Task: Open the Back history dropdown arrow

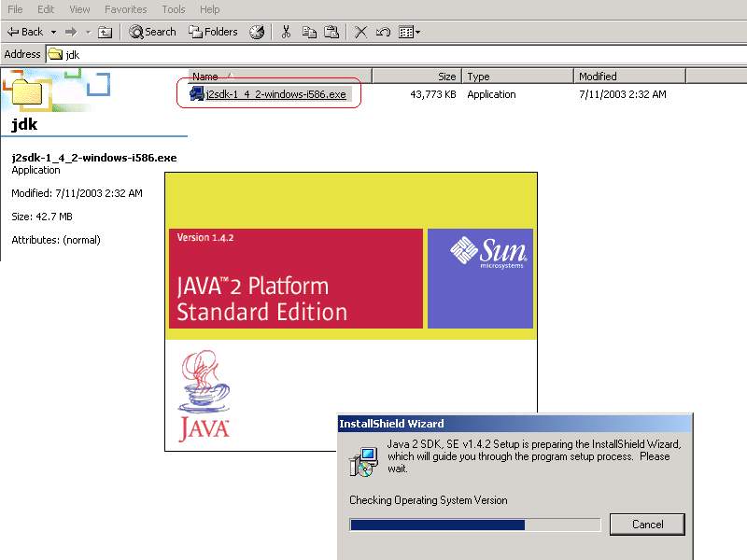Action: click(53, 32)
